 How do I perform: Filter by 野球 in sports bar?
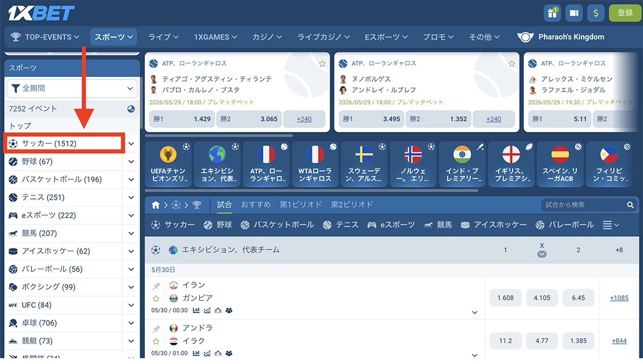[218, 225]
